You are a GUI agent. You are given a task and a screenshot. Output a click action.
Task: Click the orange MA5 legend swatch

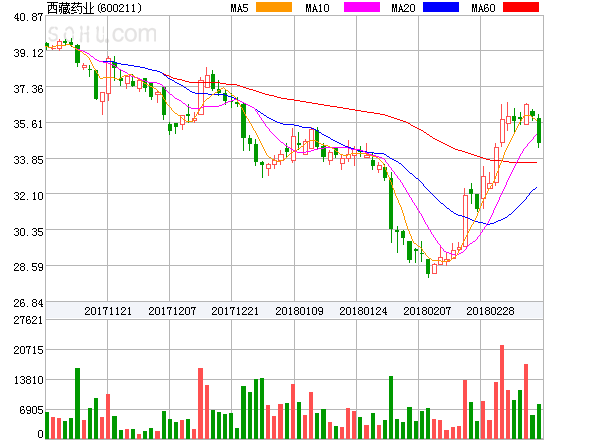point(274,7)
